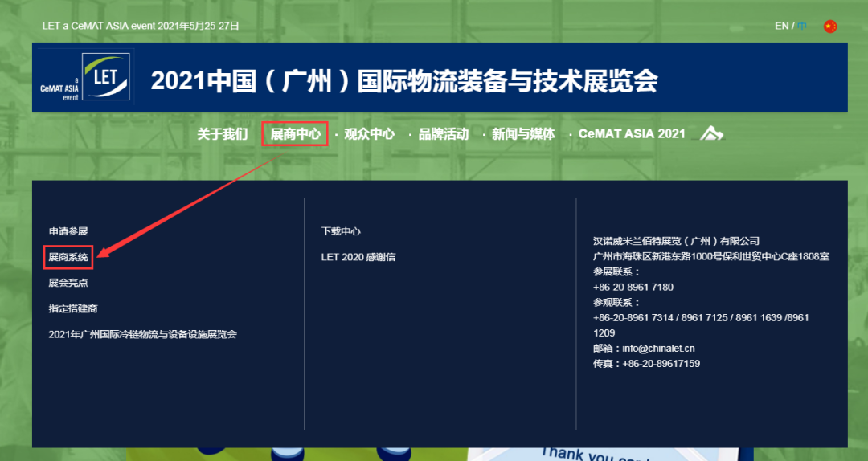Open 2021年广州国际冷链物流与设备设施展览会 link
868x461 pixels.
(143, 334)
